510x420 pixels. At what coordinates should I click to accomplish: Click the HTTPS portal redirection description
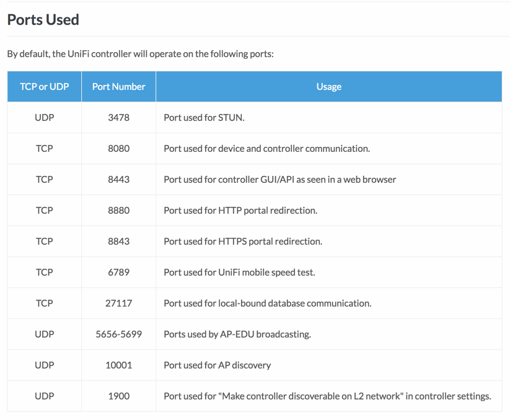(x=243, y=241)
